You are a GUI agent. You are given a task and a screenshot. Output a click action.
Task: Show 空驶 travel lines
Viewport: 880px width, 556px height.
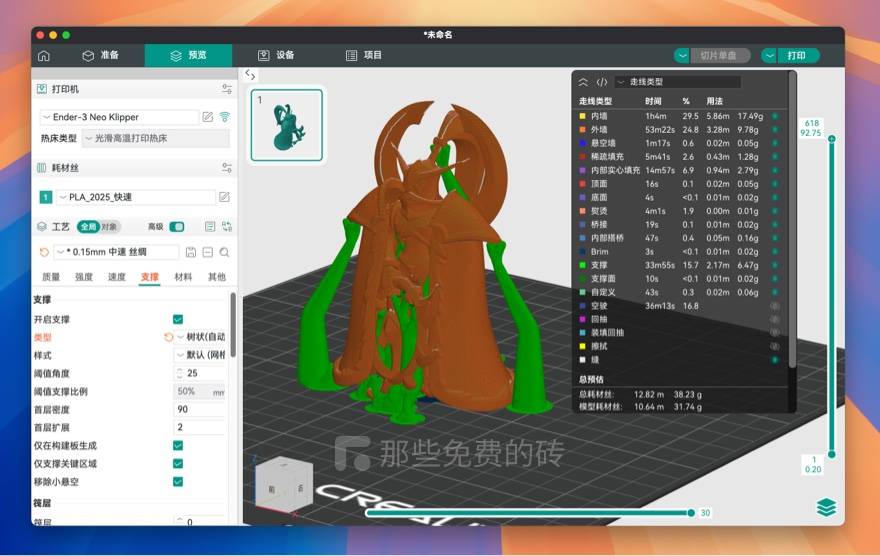click(x=774, y=306)
